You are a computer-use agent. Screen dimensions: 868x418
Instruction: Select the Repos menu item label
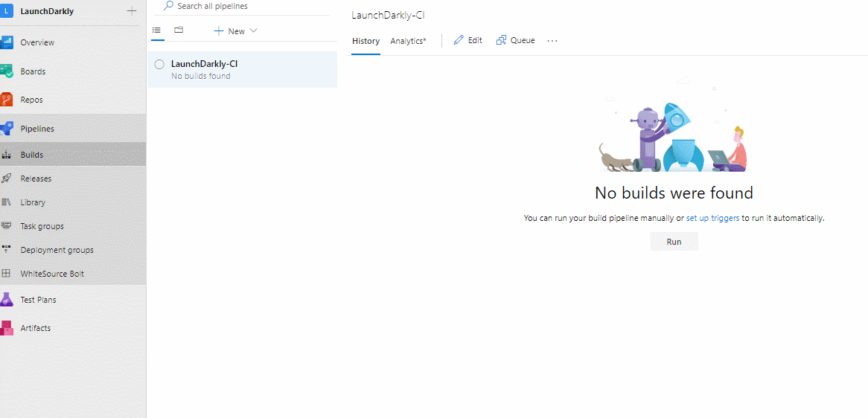click(x=31, y=100)
